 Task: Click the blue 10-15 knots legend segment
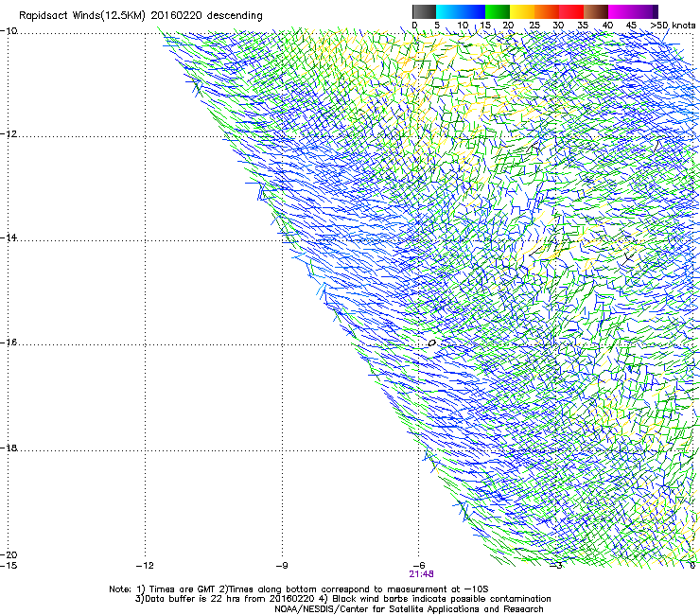(473, 11)
